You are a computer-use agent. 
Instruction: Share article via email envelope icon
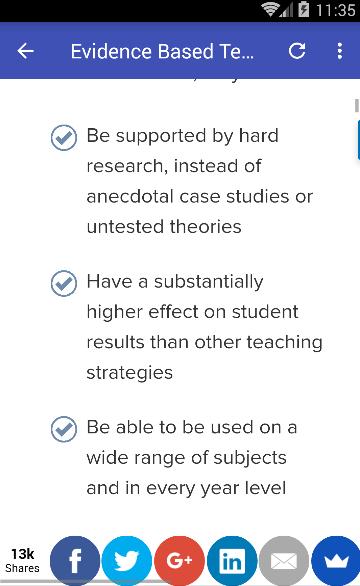(284, 561)
